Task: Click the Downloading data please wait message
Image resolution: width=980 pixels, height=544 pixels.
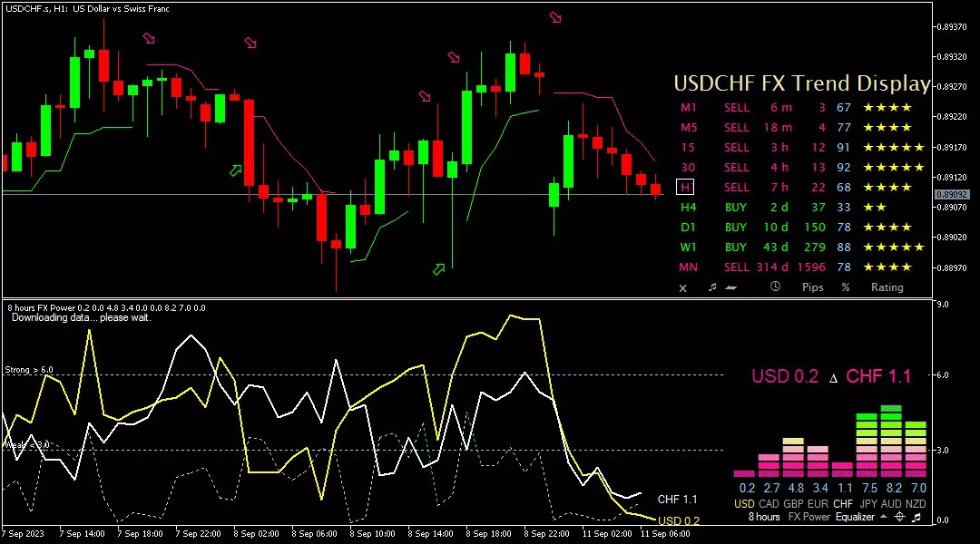Action: (82, 317)
